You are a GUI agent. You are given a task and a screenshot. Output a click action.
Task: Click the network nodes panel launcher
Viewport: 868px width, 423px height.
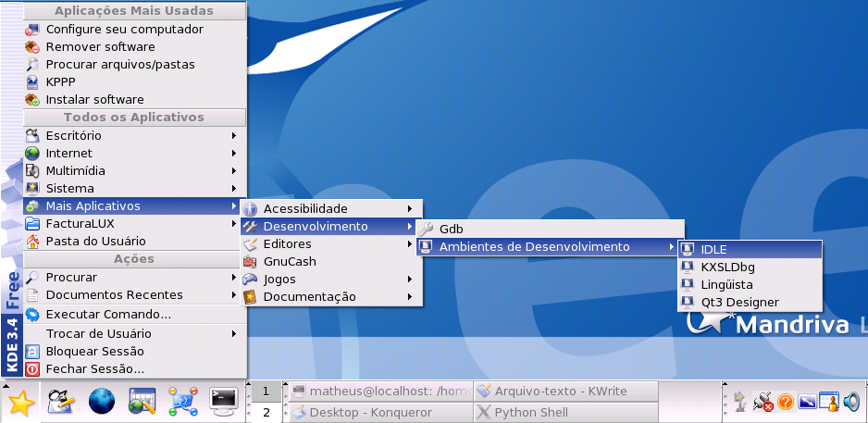pos(183,403)
